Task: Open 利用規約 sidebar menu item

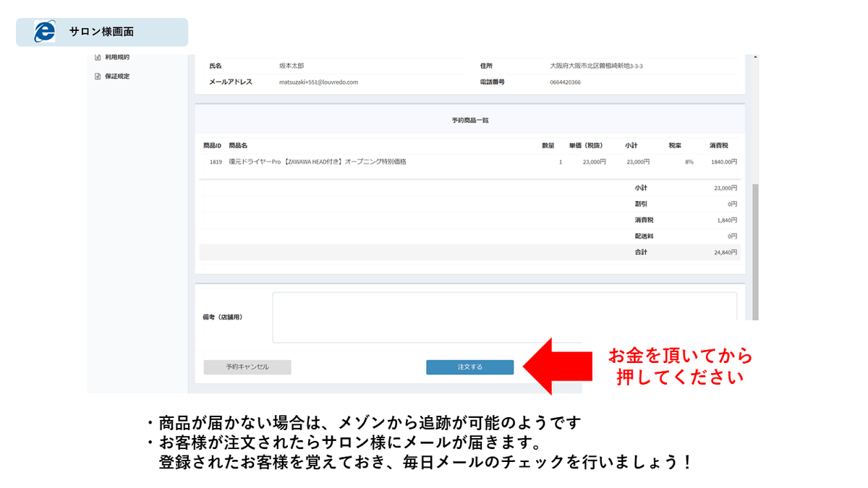Action: (116, 57)
